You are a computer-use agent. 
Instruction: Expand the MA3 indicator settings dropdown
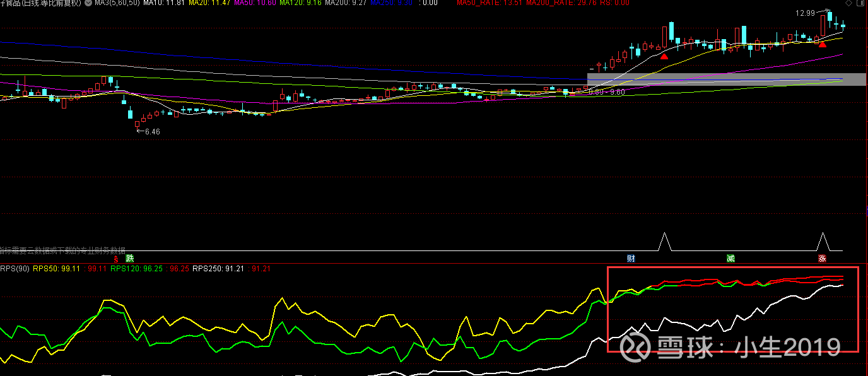pos(88,3)
